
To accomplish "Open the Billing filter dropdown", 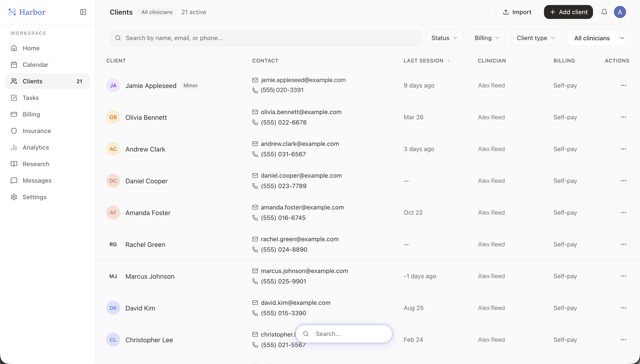I will tap(487, 38).
